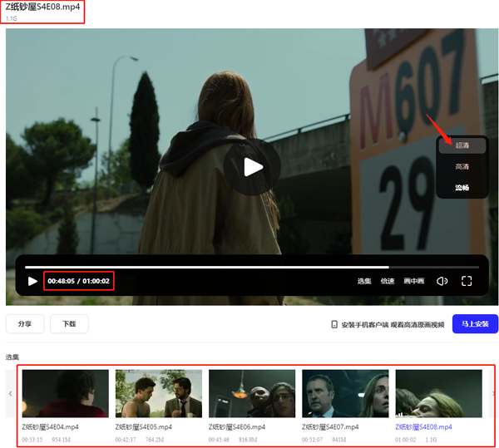
Task: Click the Z纸钞屋S4E07.mp4 file name
Action: (330, 427)
